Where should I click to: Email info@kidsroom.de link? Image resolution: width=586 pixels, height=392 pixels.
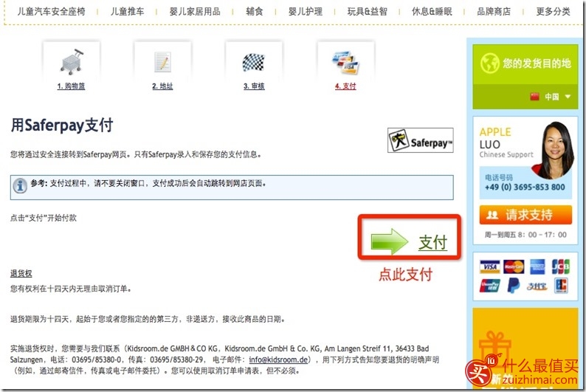278,360
